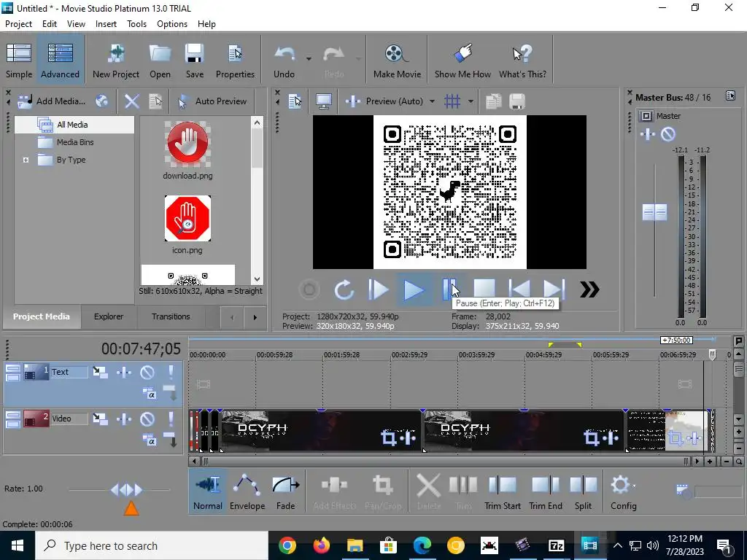Click Trim Start tool
The image size is (747, 560).
click(502, 491)
